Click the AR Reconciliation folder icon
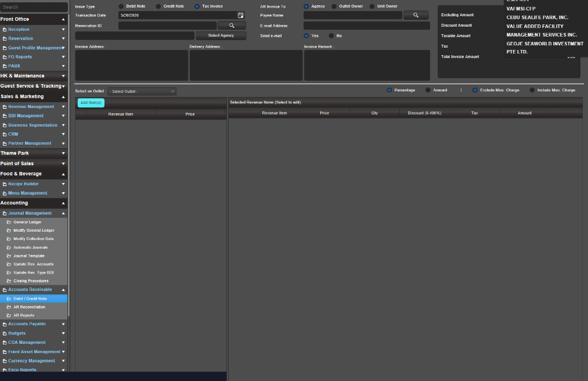This screenshot has height=381, width=588. point(9,307)
